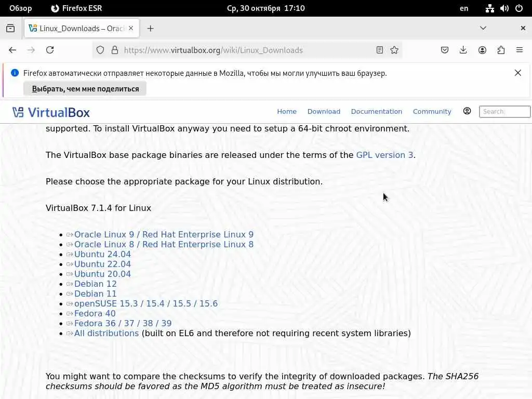Open the clock showing Ср, 30 октября 17:10
Viewport: 532px width, 399px height.
265,8
